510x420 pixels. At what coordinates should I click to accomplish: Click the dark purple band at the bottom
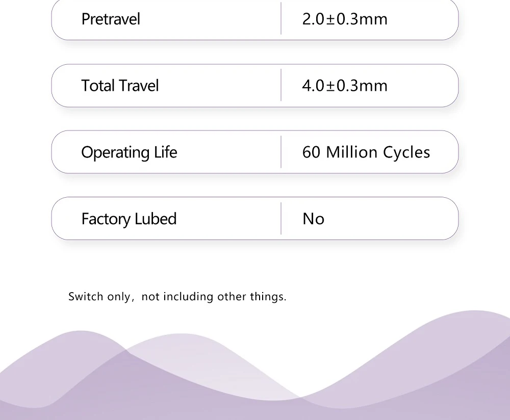(x=255, y=411)
